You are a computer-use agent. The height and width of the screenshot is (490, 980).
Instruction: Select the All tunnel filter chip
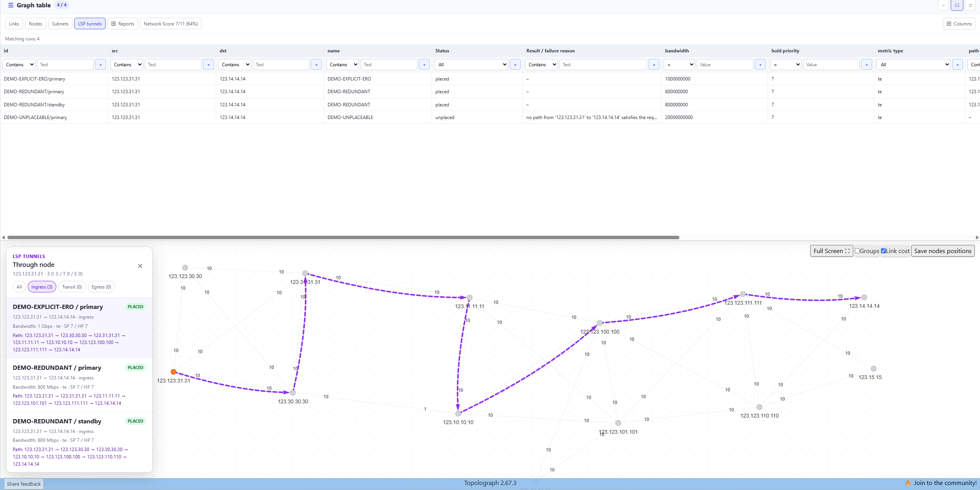(x=19, y=287)
